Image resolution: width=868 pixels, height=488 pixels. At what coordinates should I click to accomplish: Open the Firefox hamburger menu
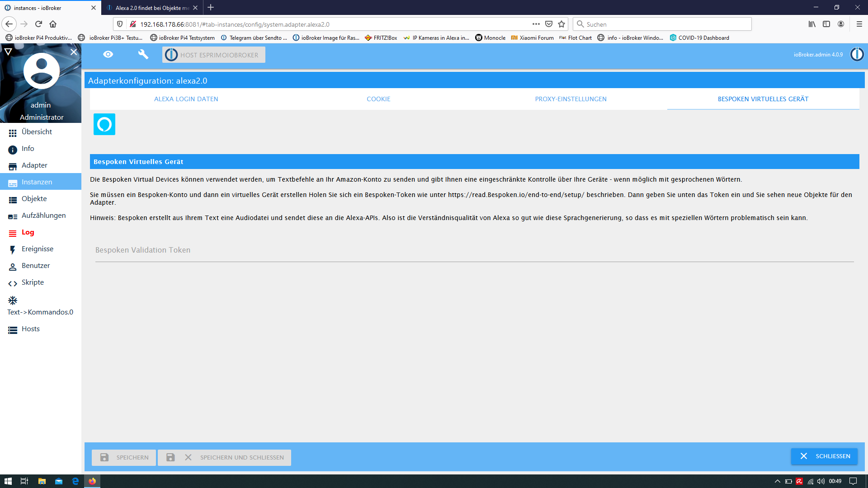[x=859, y=24]
